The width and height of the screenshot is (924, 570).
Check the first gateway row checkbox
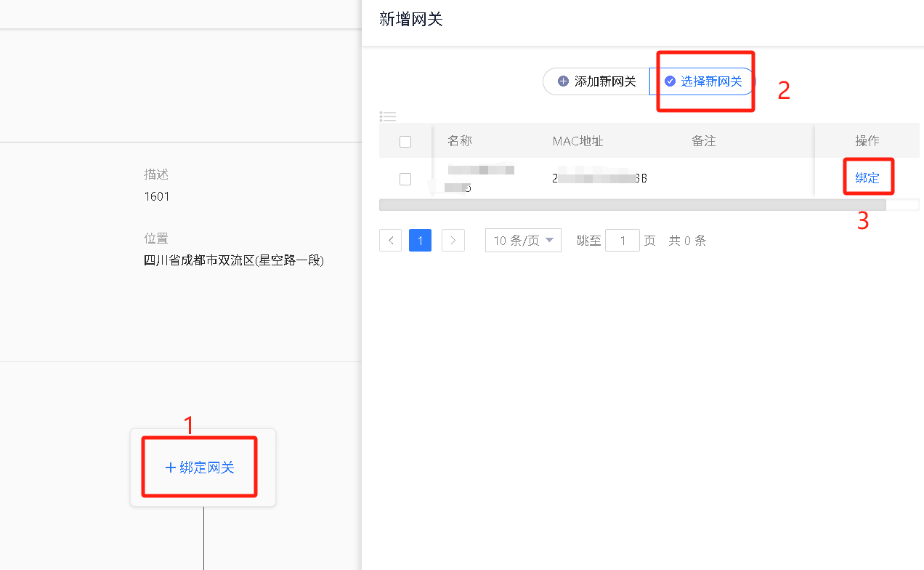tap(405, 179)
